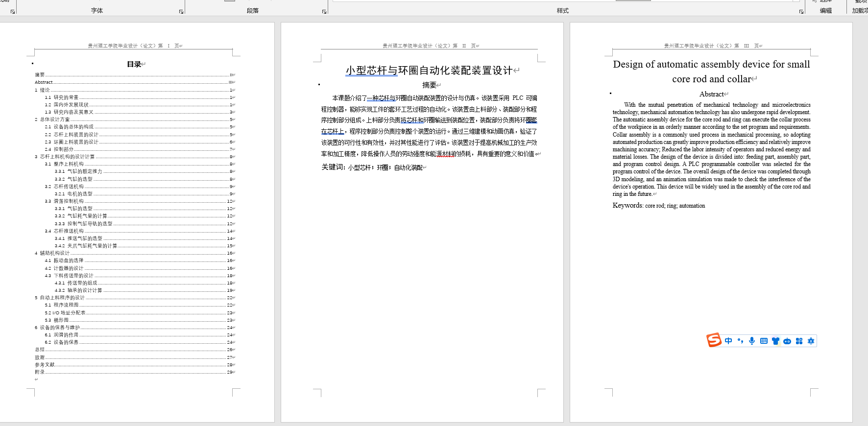Toggle Chinese/English mode on Sogou bar

click(x=728, y=341)
